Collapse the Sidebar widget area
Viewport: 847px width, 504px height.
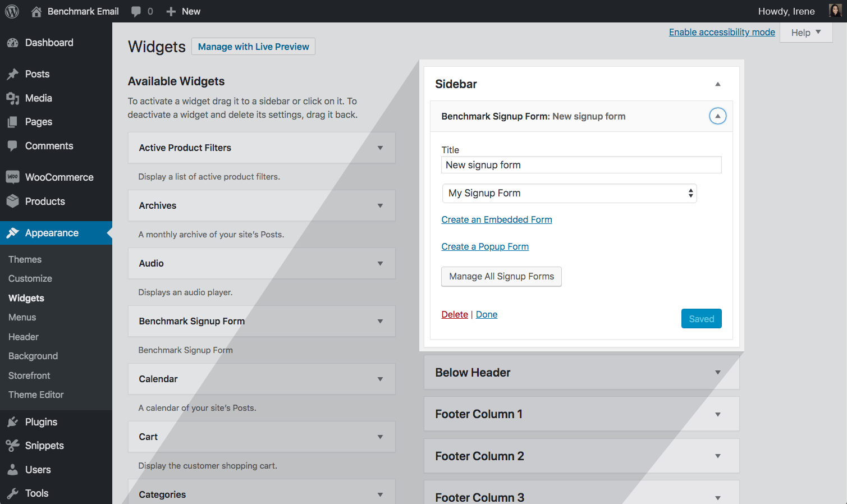(717, 84)
